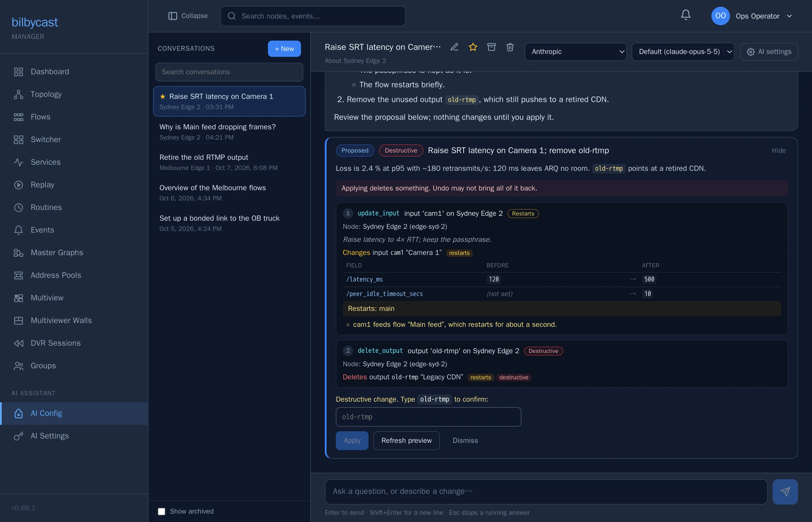
Task: Click the Search conversations field
Action: tap(229, 72)
